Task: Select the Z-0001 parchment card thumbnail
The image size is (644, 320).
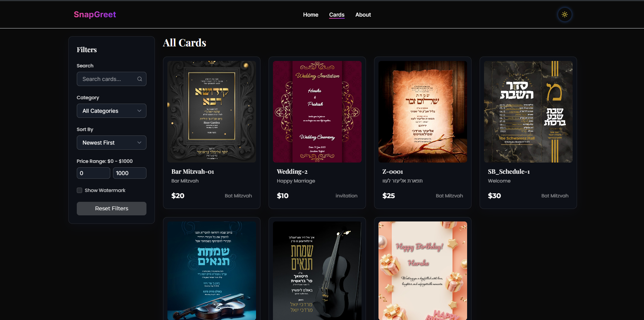Action: [x=423, y=112]
